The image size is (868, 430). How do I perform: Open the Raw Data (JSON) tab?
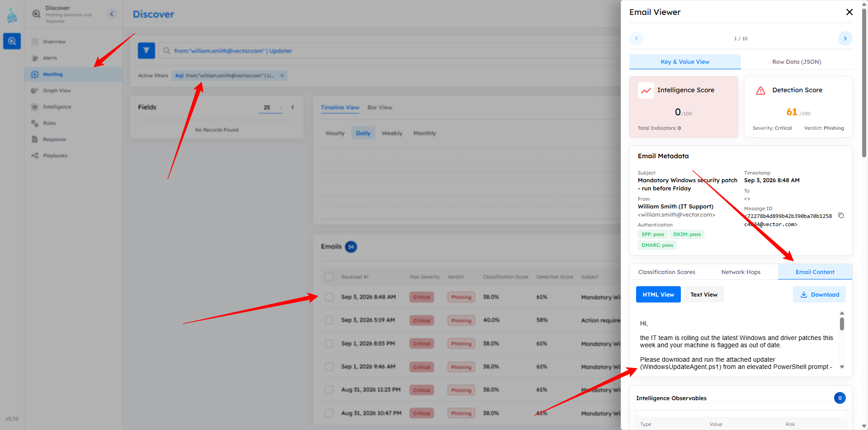(x=797, y=61)
